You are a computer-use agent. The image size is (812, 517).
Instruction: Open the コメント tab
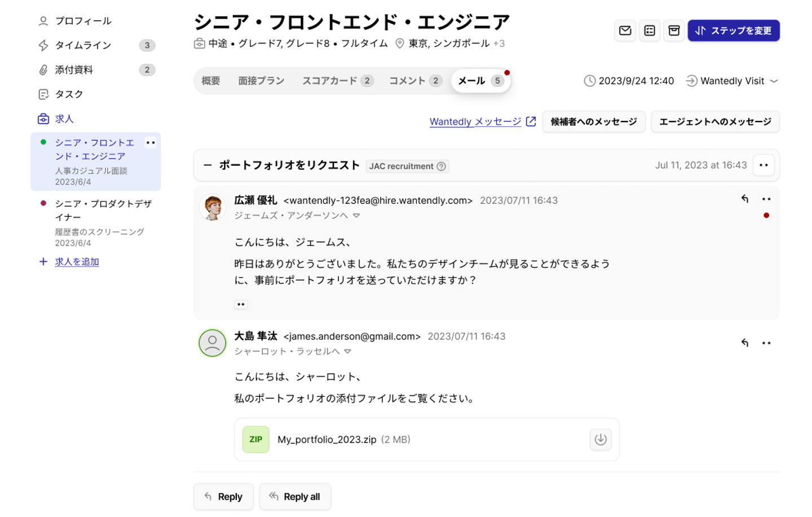(x=414, y=81)
